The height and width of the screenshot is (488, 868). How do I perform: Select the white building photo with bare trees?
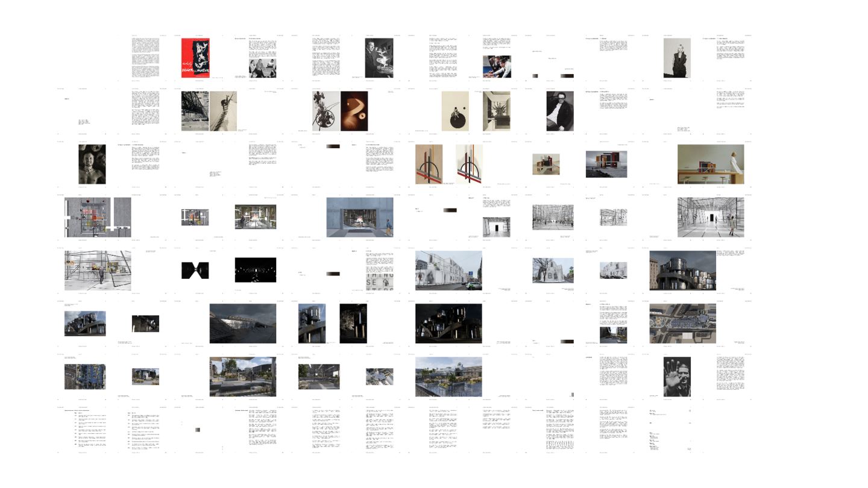coord(553,271)
